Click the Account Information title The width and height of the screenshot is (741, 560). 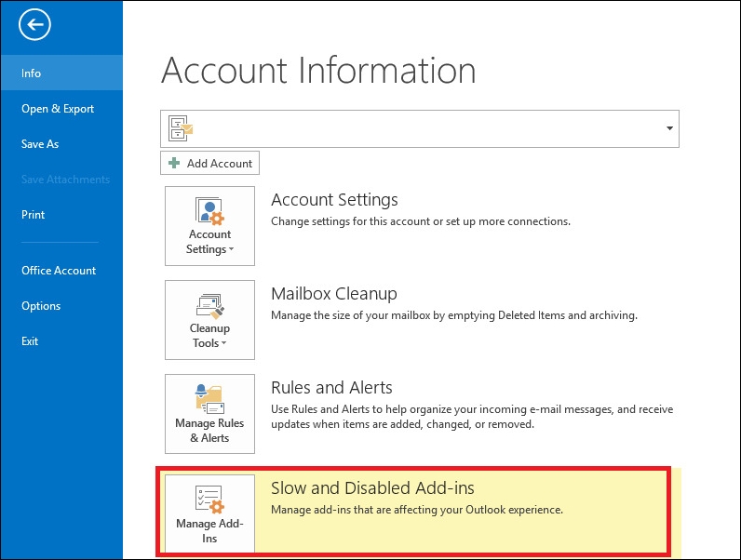point(318,71)
